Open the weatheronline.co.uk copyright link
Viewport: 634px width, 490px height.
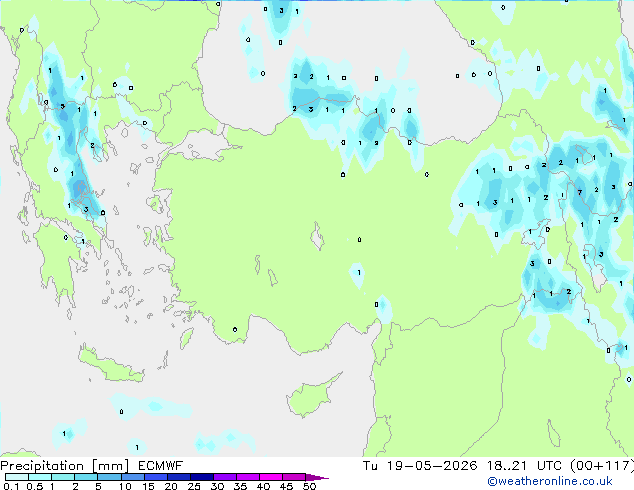[550, 481]
